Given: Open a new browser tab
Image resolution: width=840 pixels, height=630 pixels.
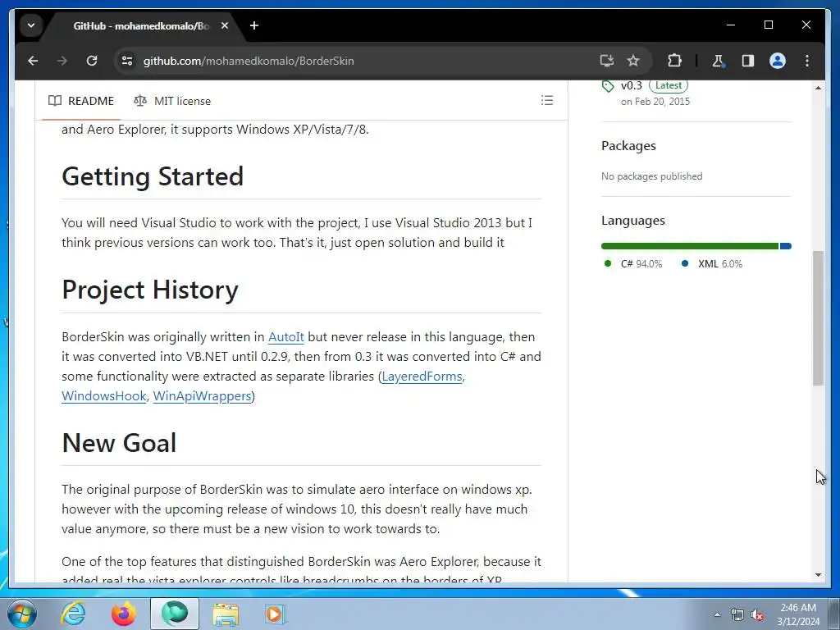Looking at the screenshot, I should (x=254, y=25).
